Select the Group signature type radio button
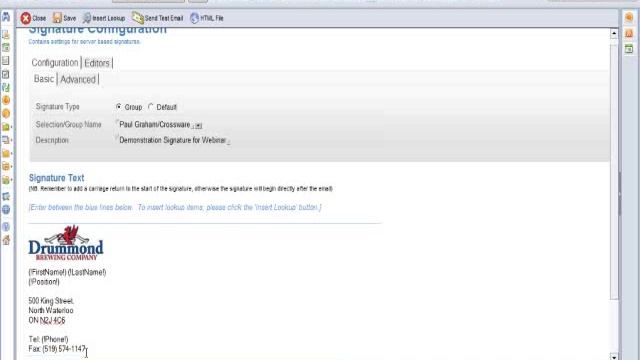Image resolution: width=640 pixels, height=360 pixels. pyautogui.click(x=119, y=107)
